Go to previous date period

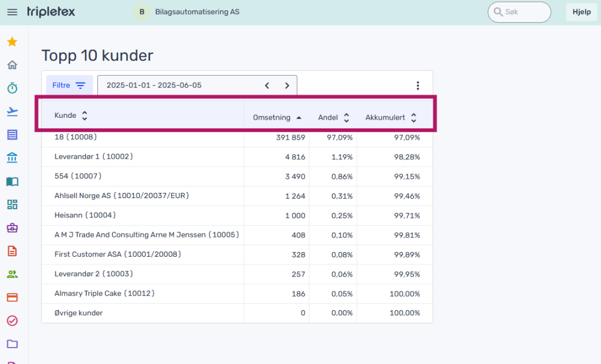267,86
